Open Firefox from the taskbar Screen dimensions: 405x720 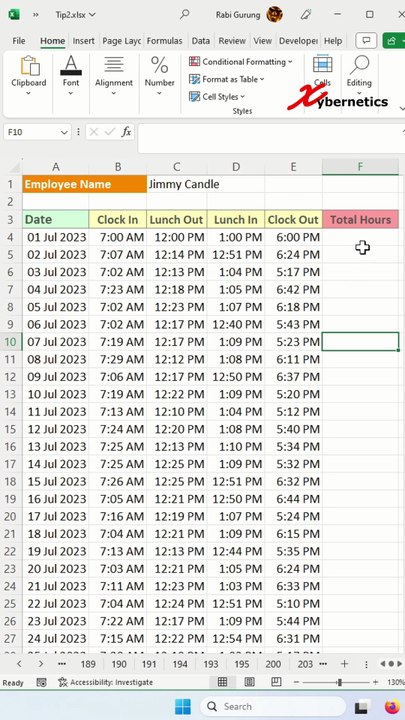(392, 706)
